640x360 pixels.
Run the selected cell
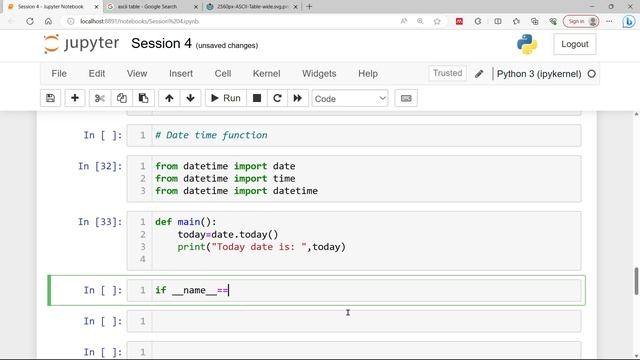[x=226, y=98]
